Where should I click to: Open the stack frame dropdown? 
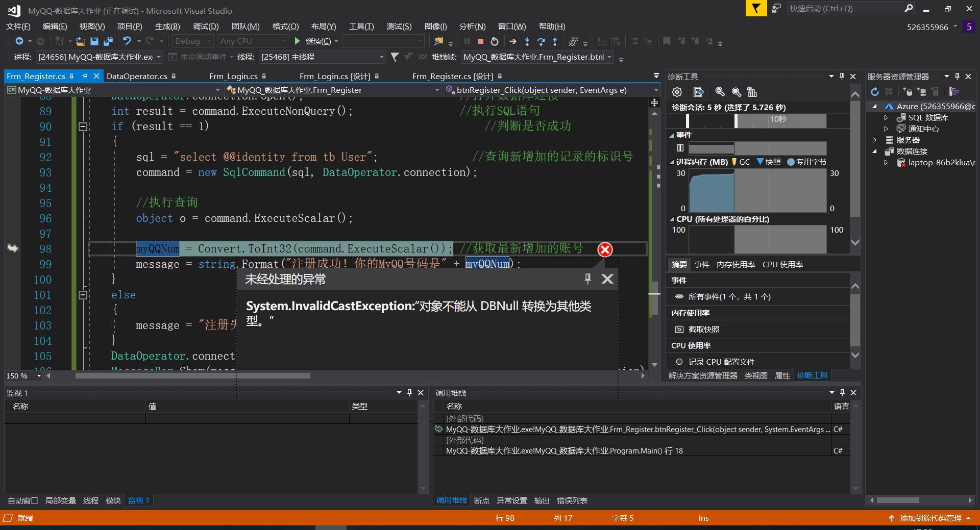(537, 57)
